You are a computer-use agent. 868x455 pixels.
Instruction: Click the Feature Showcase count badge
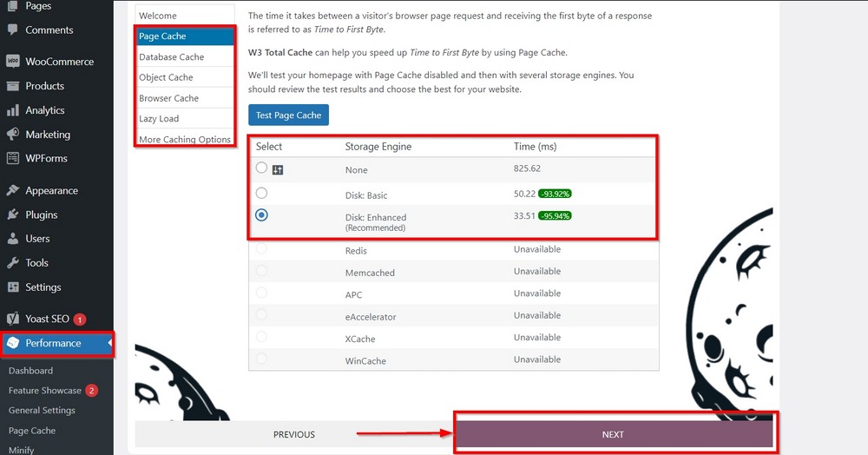(x=92, y=390)
